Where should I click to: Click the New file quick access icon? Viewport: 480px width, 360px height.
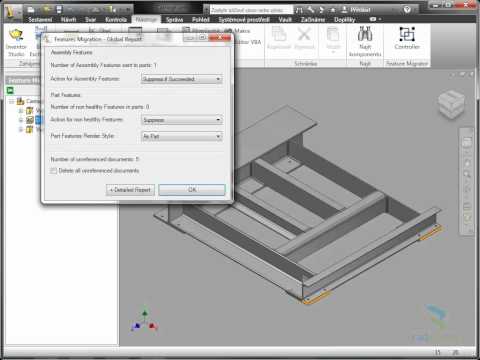pyautogui.click(x=31, y=9)
